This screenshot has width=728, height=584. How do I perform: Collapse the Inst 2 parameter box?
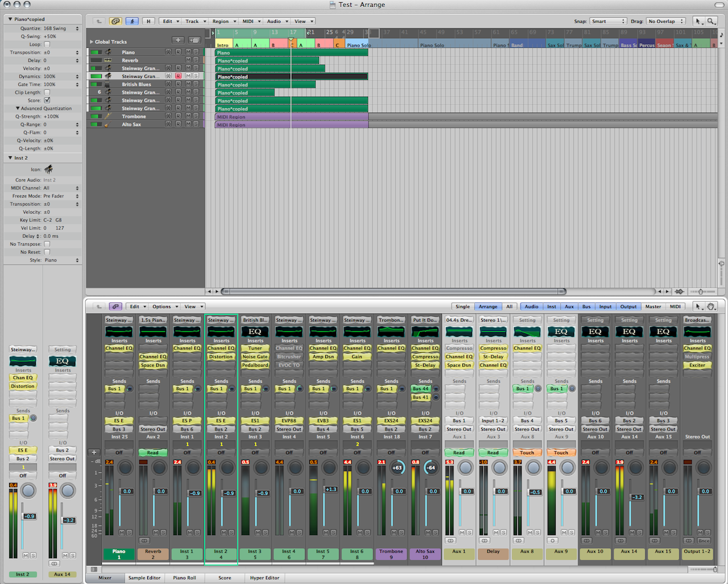pyautogui.click(x=10, y=158)
